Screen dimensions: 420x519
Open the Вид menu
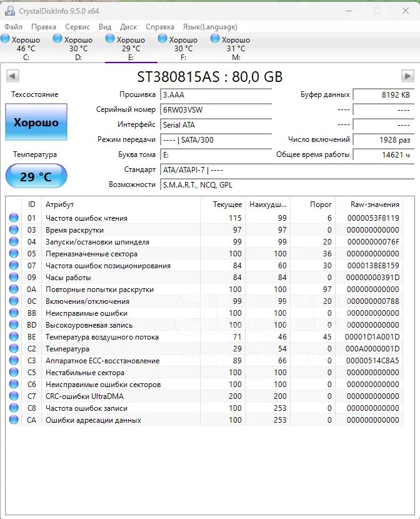click(x=105, y=27)
